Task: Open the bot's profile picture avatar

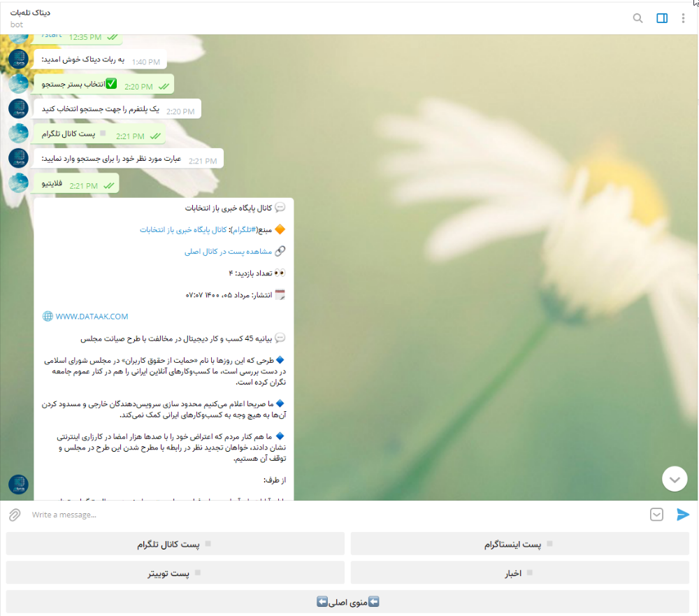Action: 18,484
